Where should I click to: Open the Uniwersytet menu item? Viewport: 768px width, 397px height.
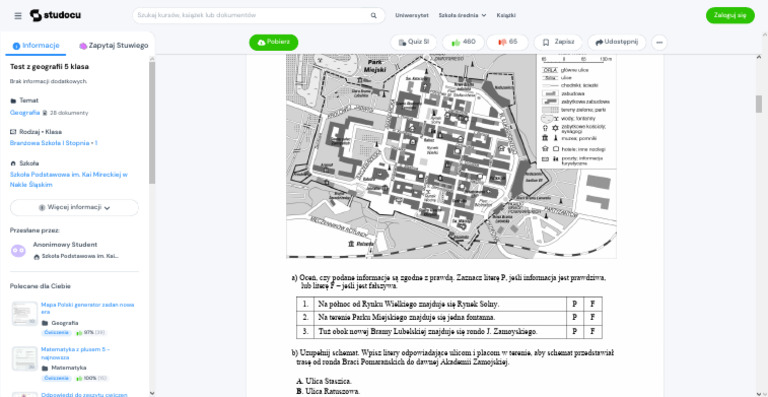411,16
